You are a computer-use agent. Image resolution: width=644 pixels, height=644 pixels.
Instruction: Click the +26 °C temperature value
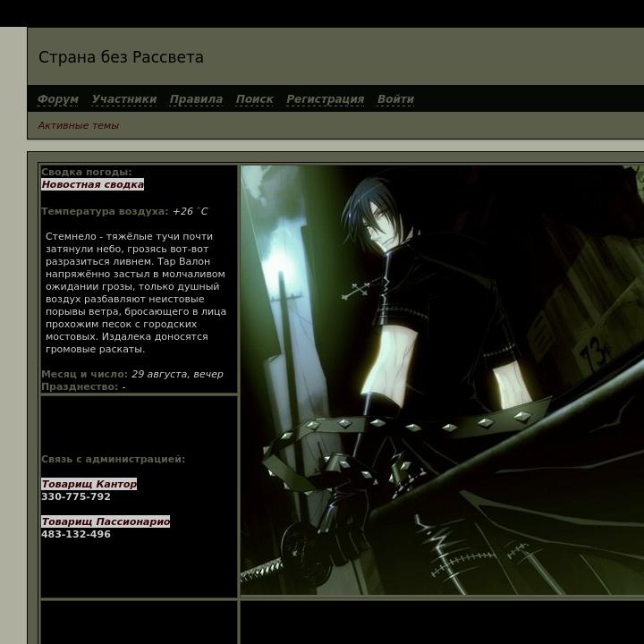(x=190, y=211)
